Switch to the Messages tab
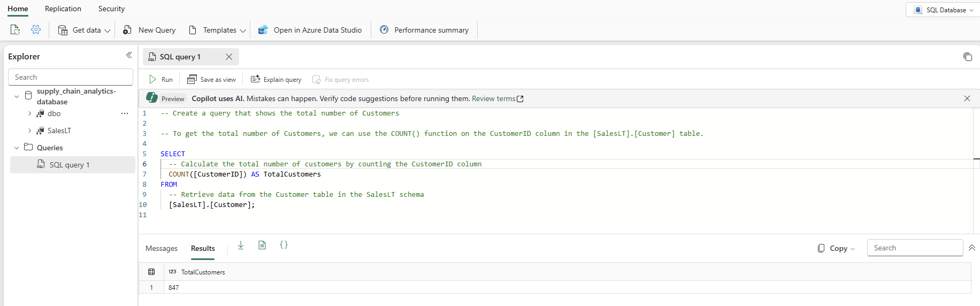The width and height of the screenshot is (980, 306). coord(162,248)
